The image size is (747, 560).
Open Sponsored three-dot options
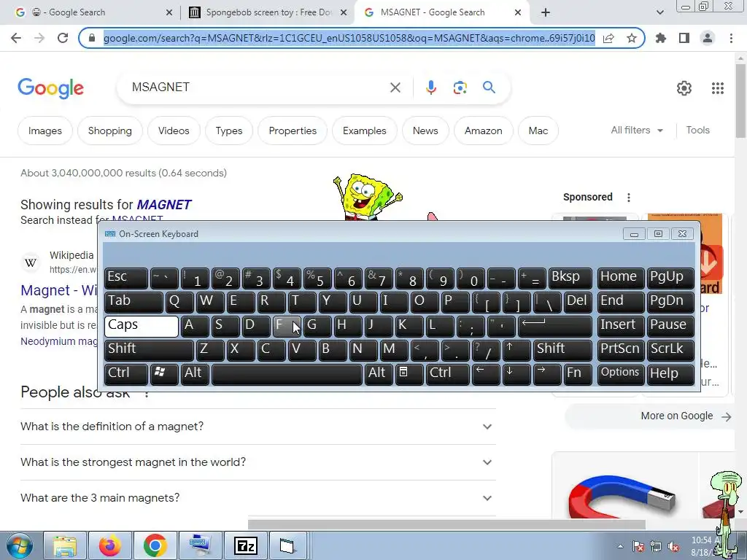pyautogui.click(x=628, y=197)
